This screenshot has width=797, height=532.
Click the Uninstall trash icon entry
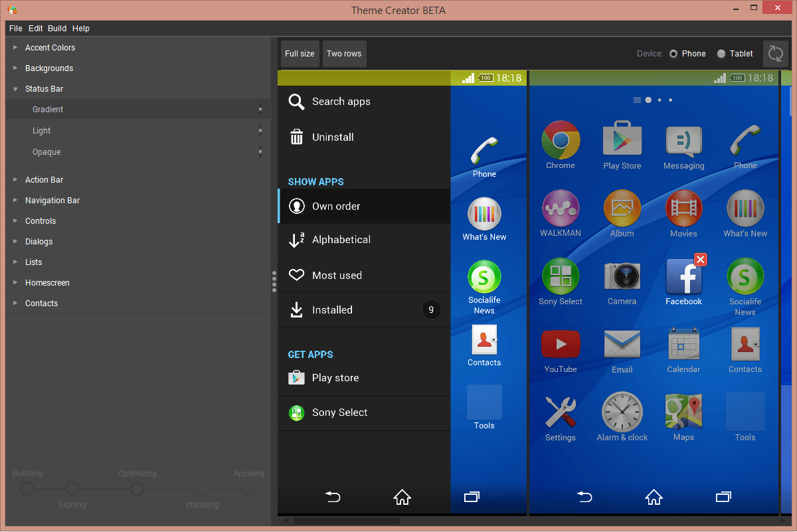tap(297, 137)
